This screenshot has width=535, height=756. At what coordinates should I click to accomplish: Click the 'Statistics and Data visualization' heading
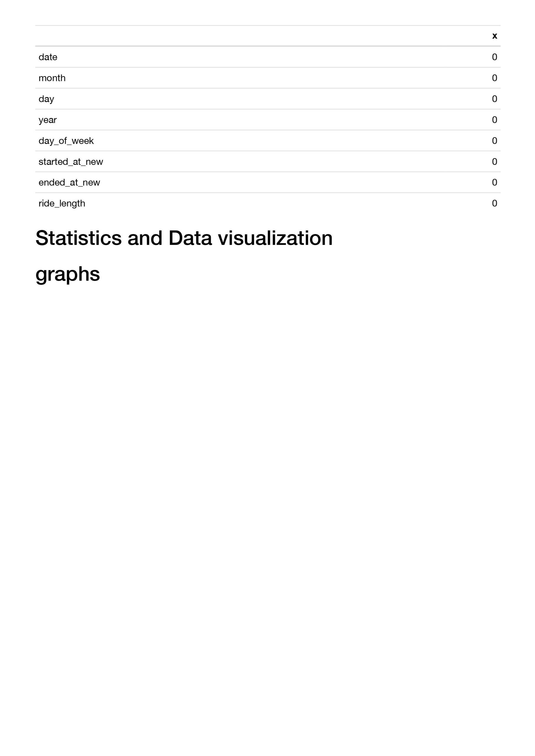pos(184,238)
